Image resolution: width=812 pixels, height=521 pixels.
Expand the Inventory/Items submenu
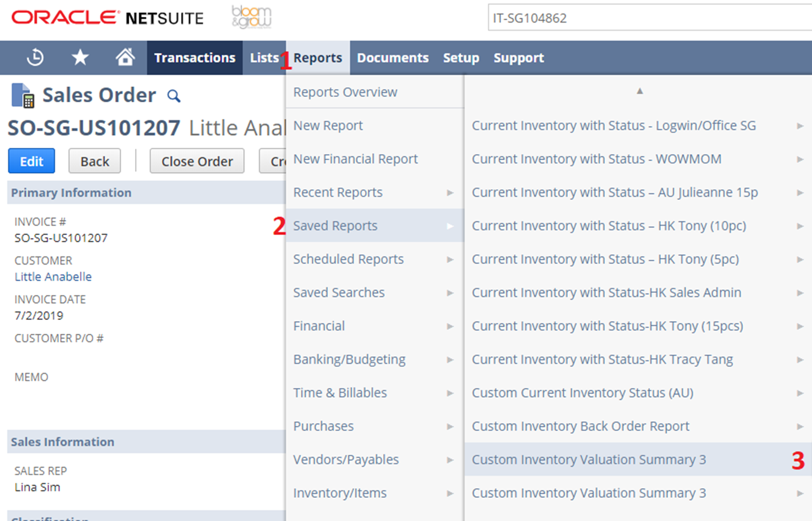[375, 493]
